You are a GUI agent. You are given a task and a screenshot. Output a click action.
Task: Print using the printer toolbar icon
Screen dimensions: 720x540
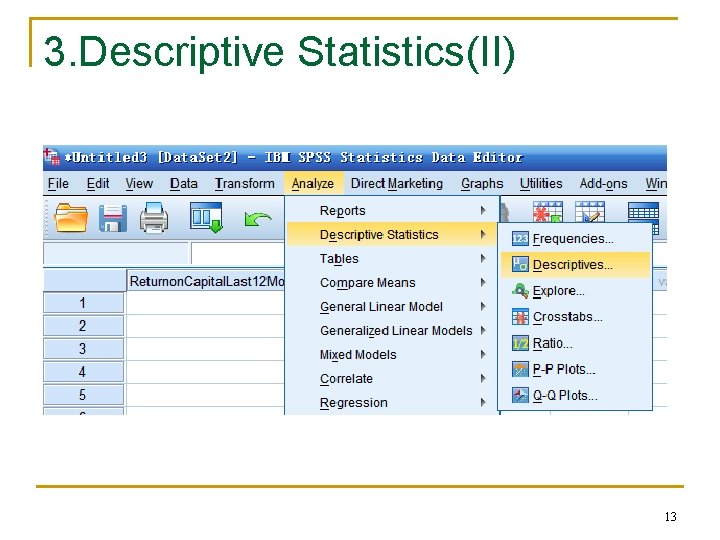154,218
